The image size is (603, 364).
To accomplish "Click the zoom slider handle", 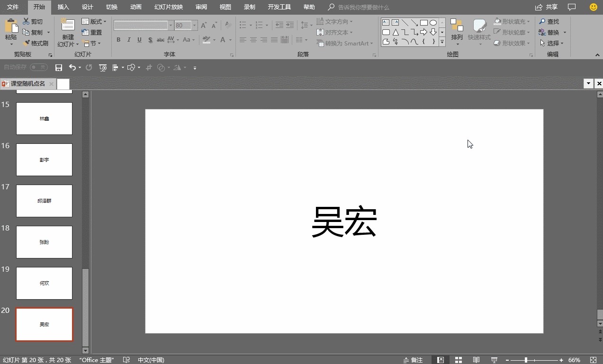I will point(526,360).
